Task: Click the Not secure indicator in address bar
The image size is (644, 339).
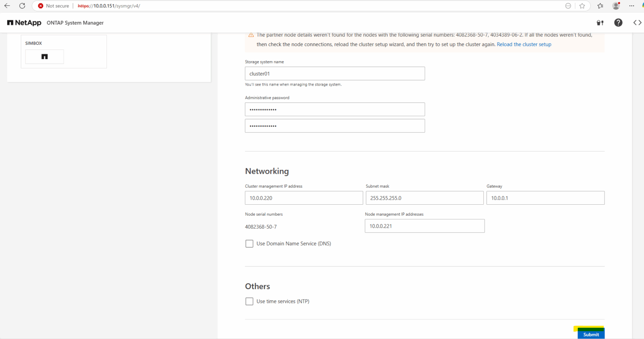Action: click(x=53, y=6)
